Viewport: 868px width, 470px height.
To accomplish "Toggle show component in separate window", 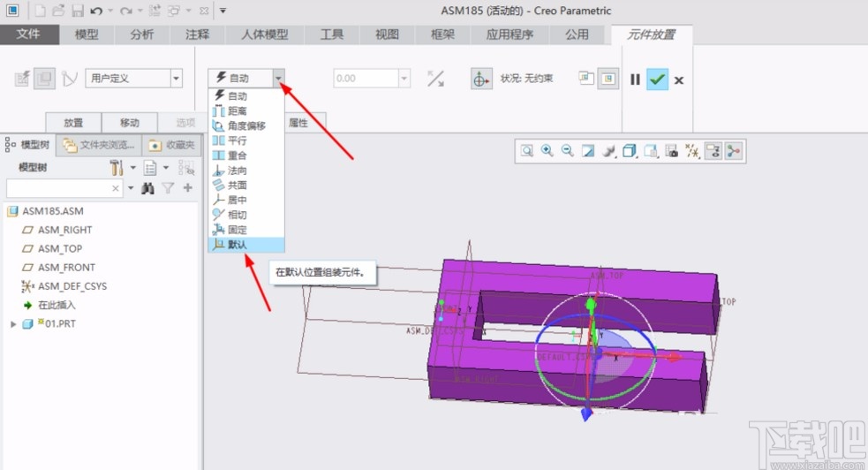I will click(x=586, y=79).
